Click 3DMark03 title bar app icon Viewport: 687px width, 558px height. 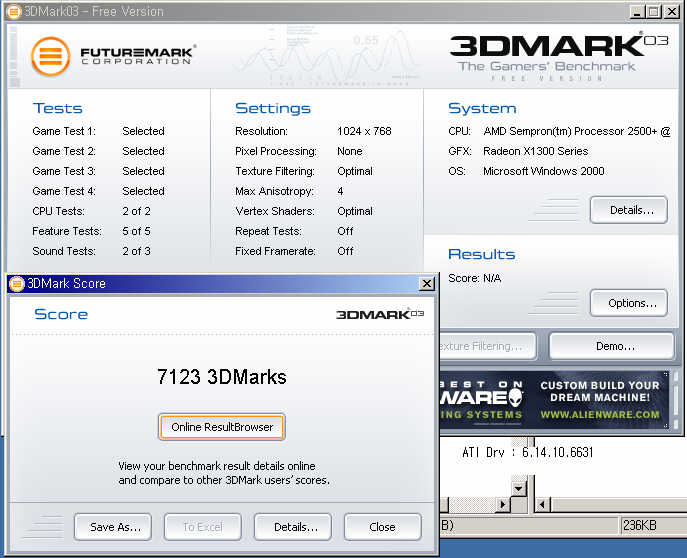tap(14, 11)
